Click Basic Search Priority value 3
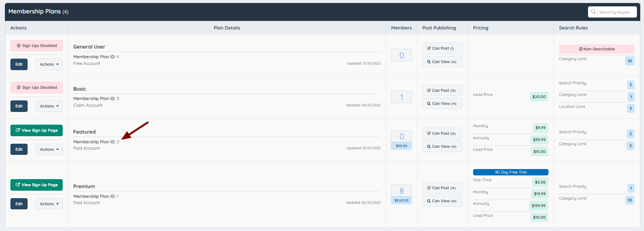Viewport: 644px width, 231px height. click(631, 85)
